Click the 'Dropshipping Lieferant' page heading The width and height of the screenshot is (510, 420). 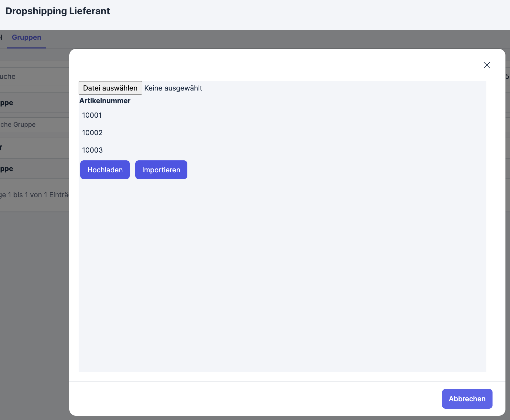click(x=58, y=11)
